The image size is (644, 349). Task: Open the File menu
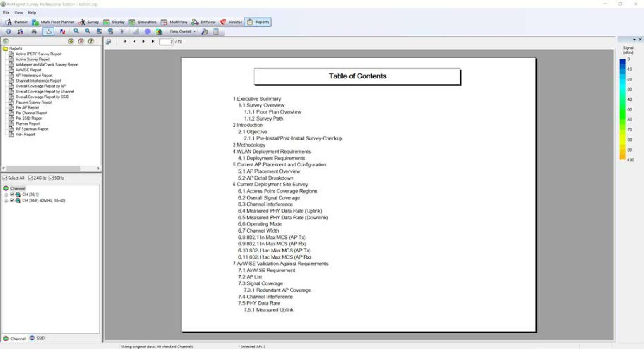point(7,13)
